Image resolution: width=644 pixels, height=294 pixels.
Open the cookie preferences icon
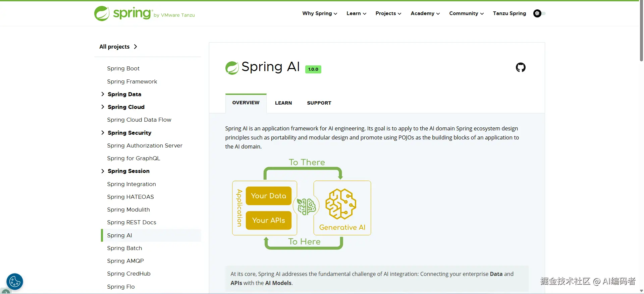point(15,282)
